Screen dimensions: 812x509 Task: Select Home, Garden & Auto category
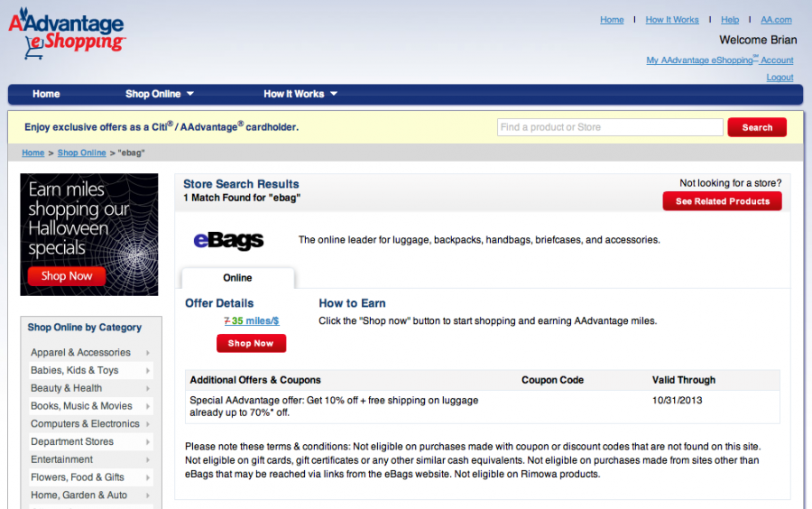pyautogui.click(x=78, y=495)
